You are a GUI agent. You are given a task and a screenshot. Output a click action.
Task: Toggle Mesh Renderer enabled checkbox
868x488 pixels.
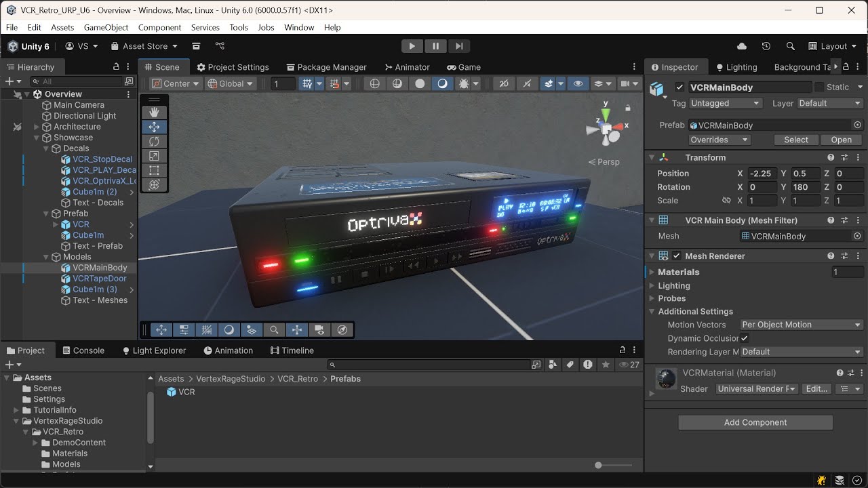click(677, 256)
